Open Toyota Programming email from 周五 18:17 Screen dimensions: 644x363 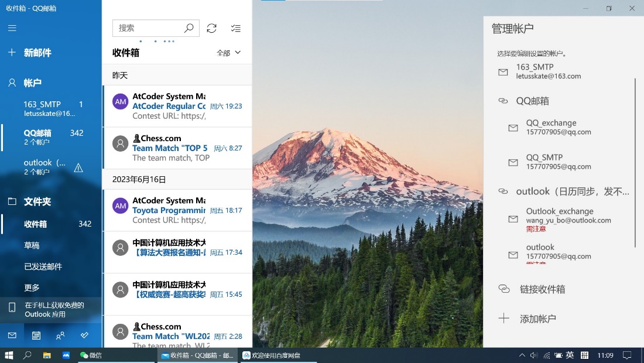pyautogui.click(x=177, y=210)
